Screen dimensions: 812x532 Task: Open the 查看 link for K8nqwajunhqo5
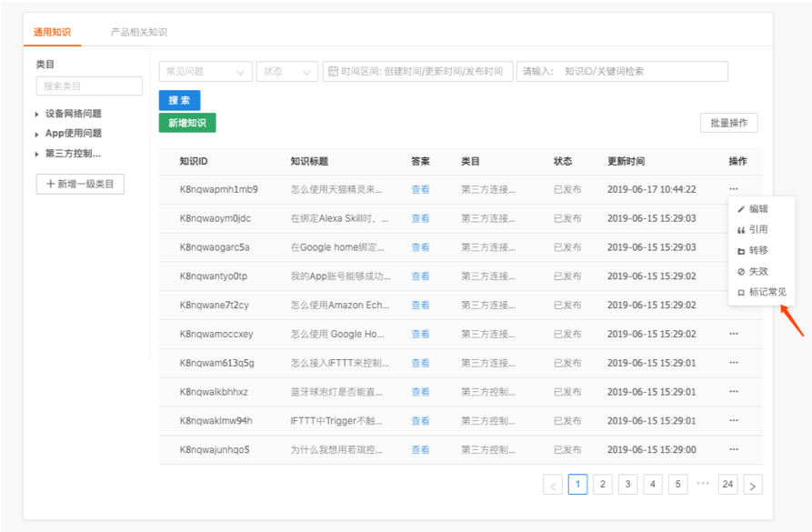(x=420, y=449)
